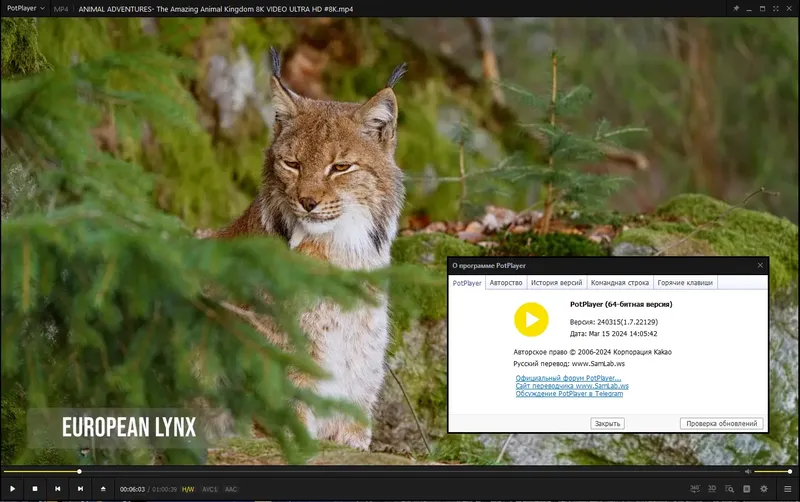The height and width of the screenshot is (502, 800).
Task: Open the PotPlayer main menu dropdown
Action: pos(26,9)
